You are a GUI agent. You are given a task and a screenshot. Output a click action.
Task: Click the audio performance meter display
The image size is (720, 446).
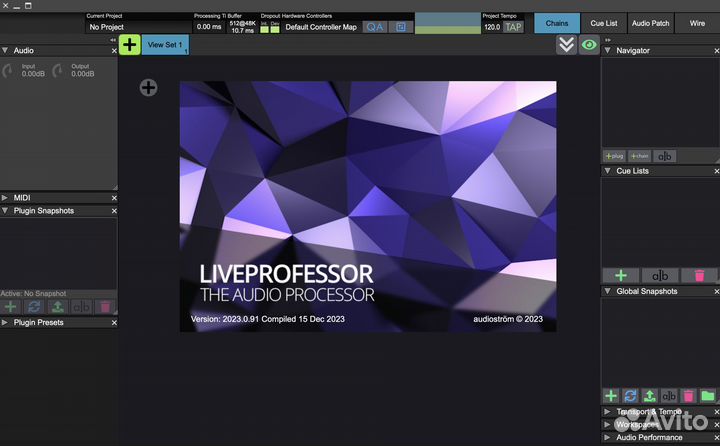(x=447, y=23)
